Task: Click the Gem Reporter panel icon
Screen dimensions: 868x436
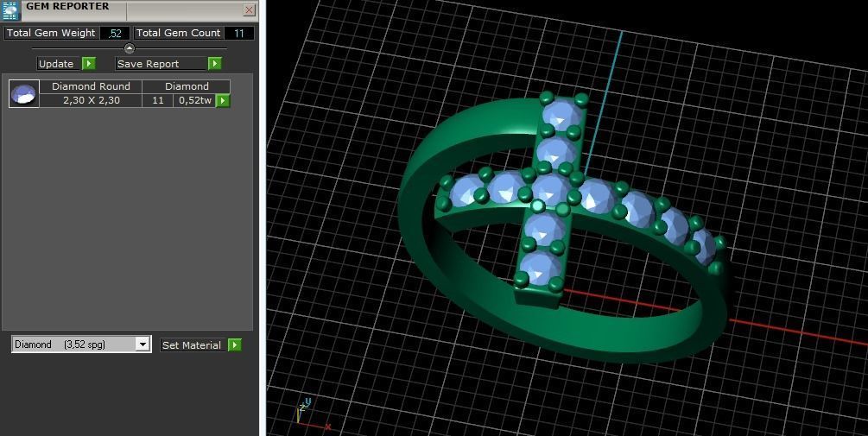Action: (x=10, y=10)
